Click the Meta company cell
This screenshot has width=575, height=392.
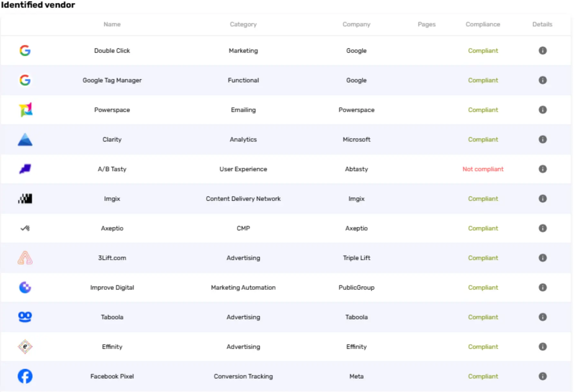click(356, 376)
